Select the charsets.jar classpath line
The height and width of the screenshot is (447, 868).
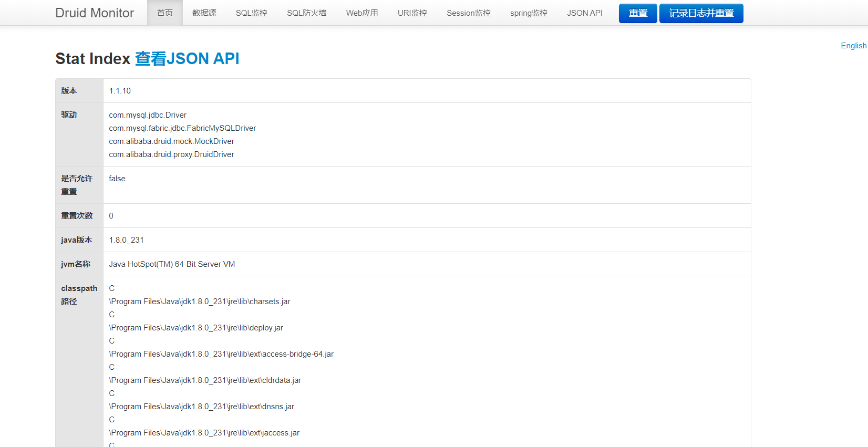pyautogui.click(x=200, y=302)
